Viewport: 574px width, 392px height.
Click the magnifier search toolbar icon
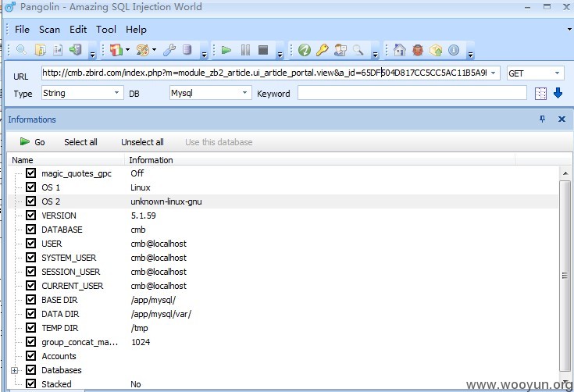[21, 50]
